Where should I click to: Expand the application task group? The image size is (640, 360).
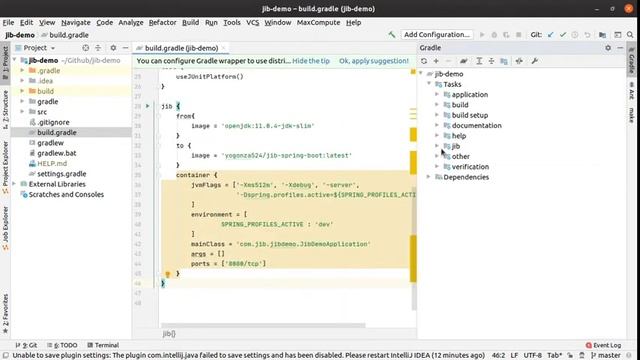[437, 94]
